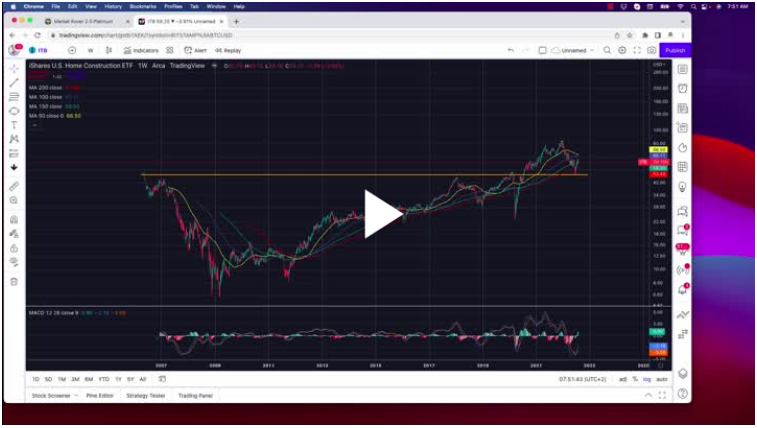Image resolution: width=757 pixels, height=428 pixels.
Task: Select the ruler measure tool
Action: (14, 186)
